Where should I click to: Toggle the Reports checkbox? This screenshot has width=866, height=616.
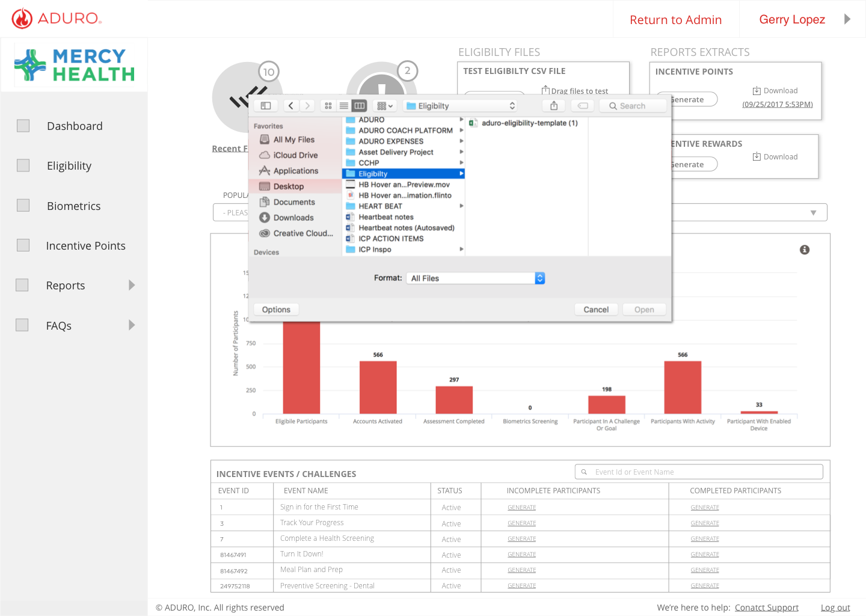pos(22,285)
